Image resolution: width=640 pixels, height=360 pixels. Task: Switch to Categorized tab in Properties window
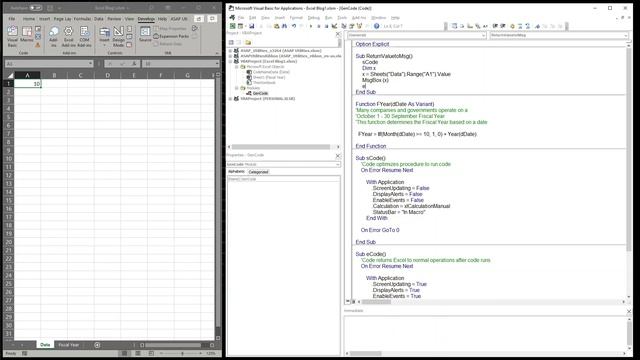click(x=258, y=172)
